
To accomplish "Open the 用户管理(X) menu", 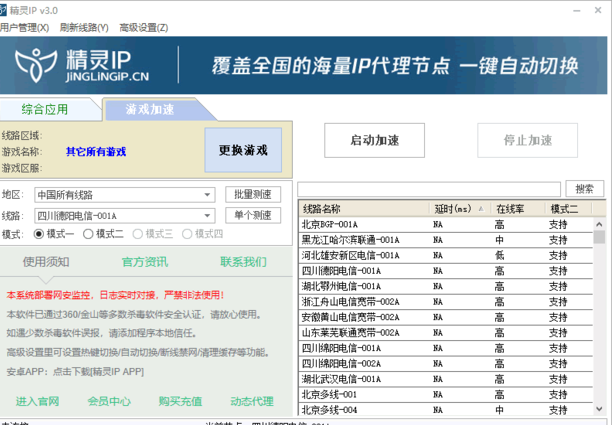I will [25, 28].
